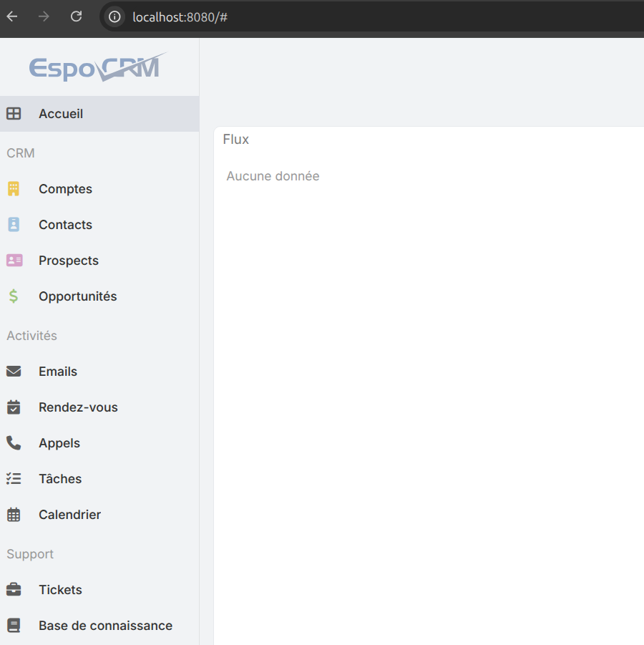The image size is (644, 645).
Task: Click the pink Prospects card icon
Action: tap(14, 261)
